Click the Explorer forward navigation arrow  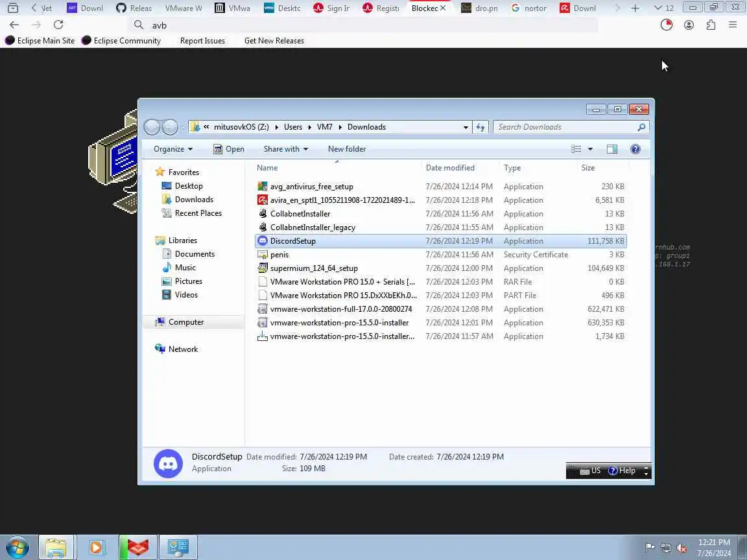[170, 127]
